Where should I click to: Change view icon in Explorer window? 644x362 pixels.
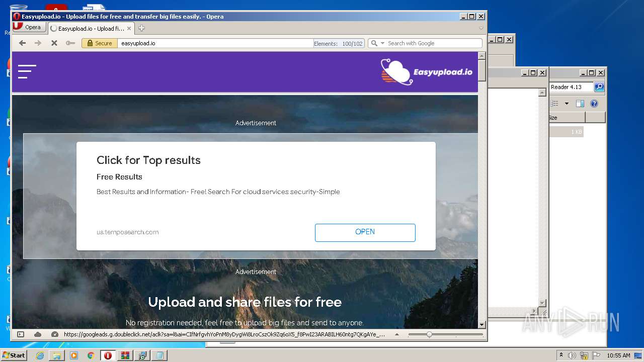point(554,104)
